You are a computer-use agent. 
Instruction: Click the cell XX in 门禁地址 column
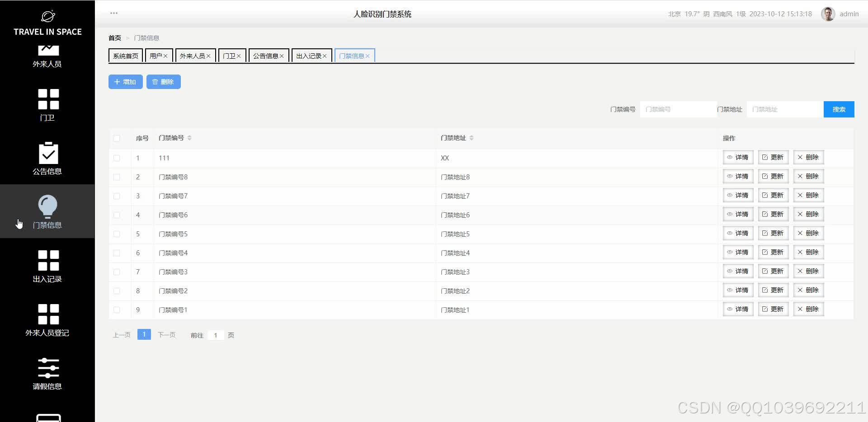tap(445, 158)
